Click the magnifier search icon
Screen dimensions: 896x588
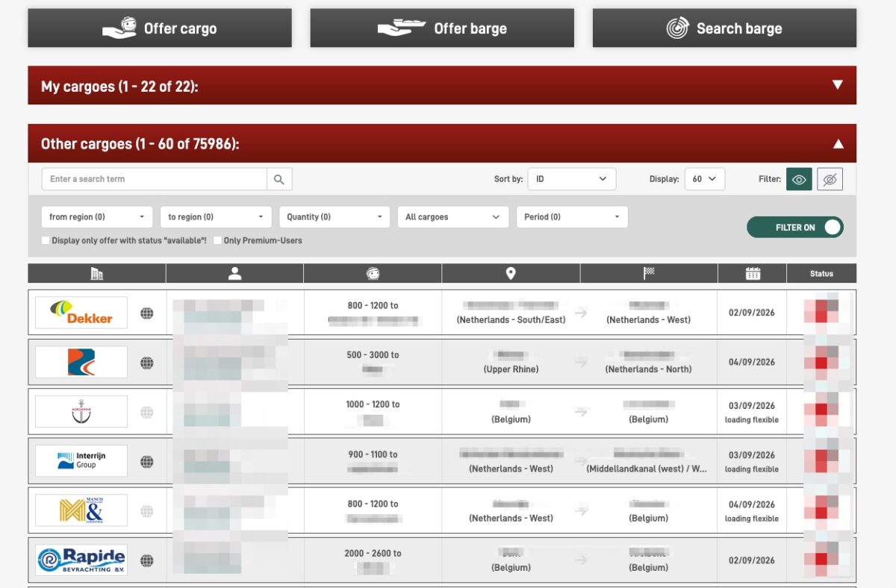click(x=279, y=179)
